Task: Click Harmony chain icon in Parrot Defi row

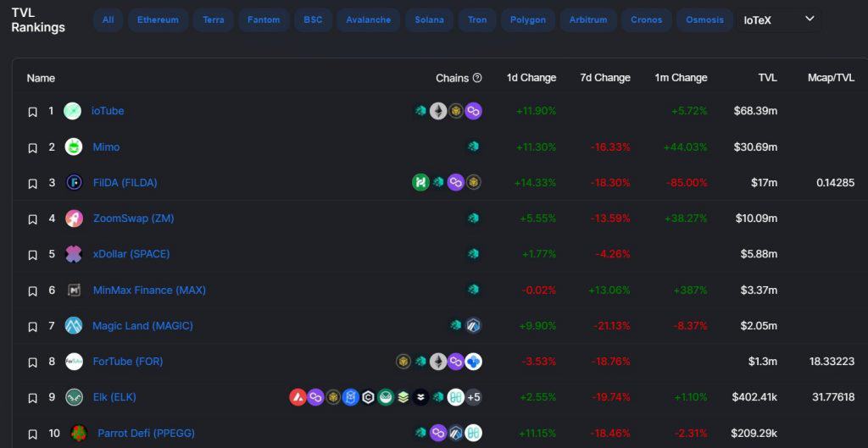Action: click(x=473, y=433)
